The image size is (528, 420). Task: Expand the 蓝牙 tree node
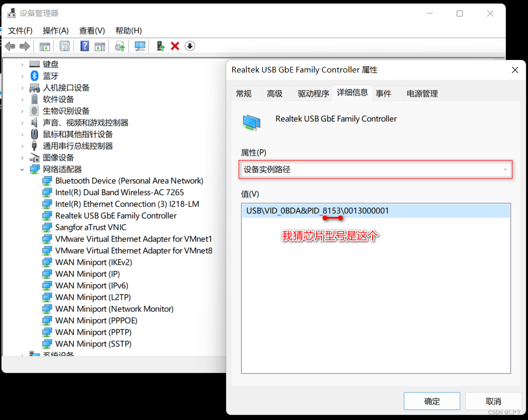(22, 76)
